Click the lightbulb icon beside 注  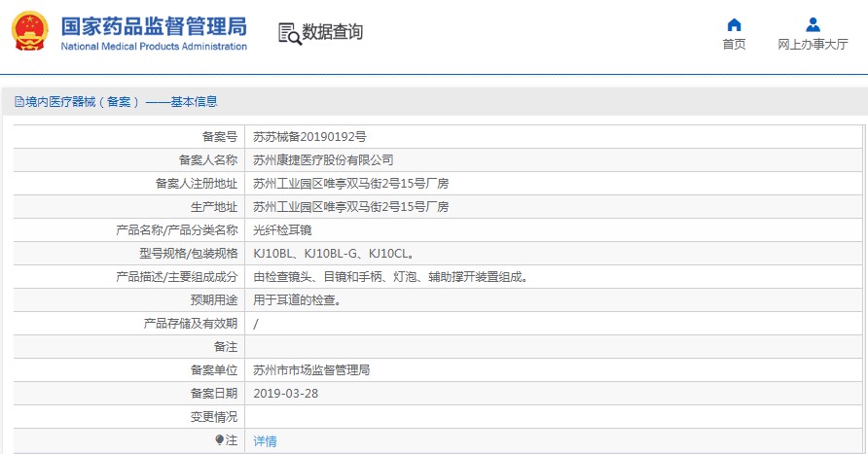[219, 439]
